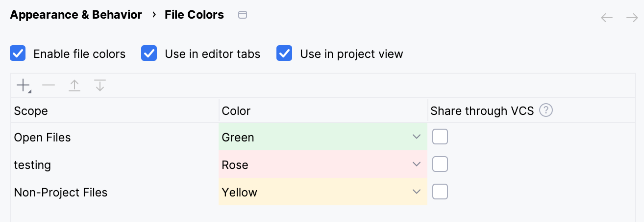Enable VCS sharing for Open Files
The width and height of the screenshot is (644, 222).
pyautogui.click(x=440, y=137)
